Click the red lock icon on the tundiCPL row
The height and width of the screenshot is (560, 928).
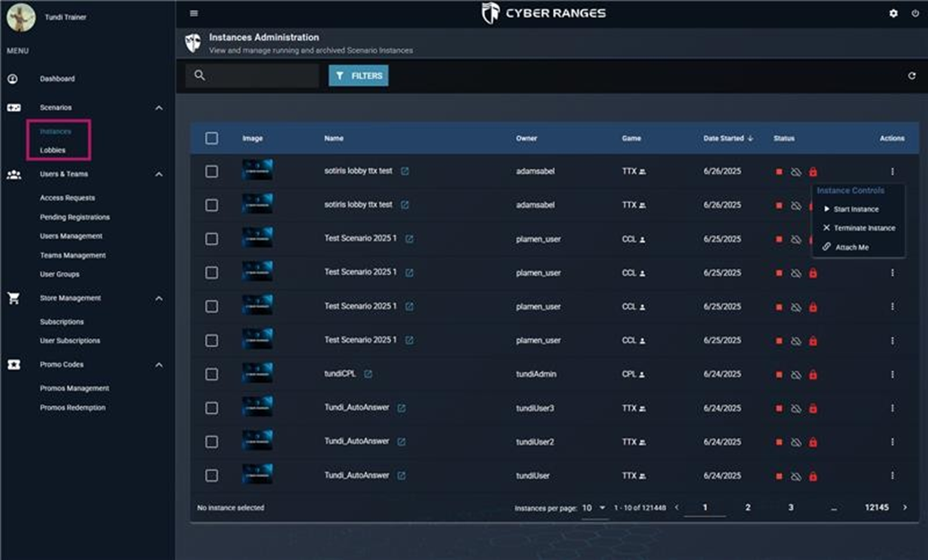point(813,374)
